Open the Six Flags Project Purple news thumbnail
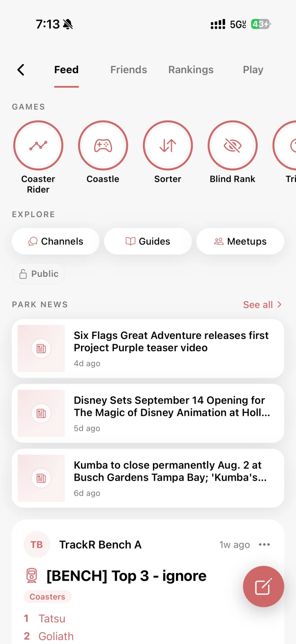 [x=41, y=349]
